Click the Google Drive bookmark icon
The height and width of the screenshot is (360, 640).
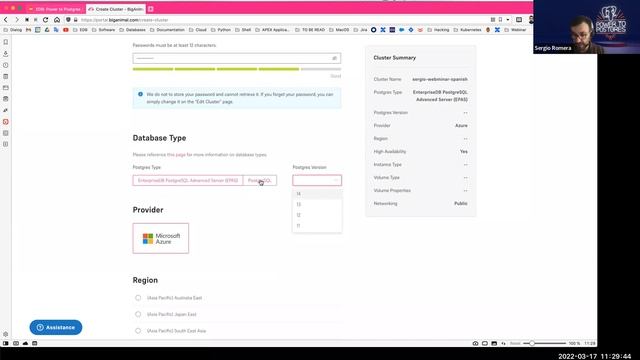(47, 30)
